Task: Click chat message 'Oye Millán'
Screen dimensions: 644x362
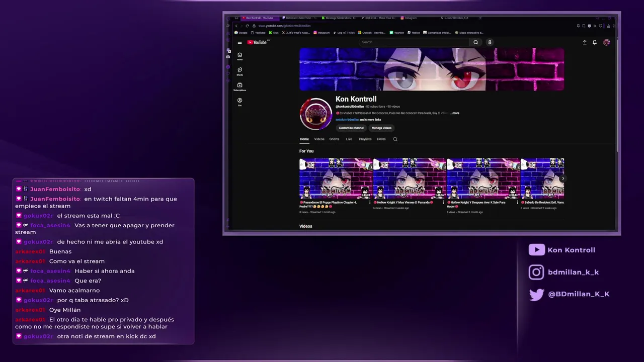Action: click(65, 310)
